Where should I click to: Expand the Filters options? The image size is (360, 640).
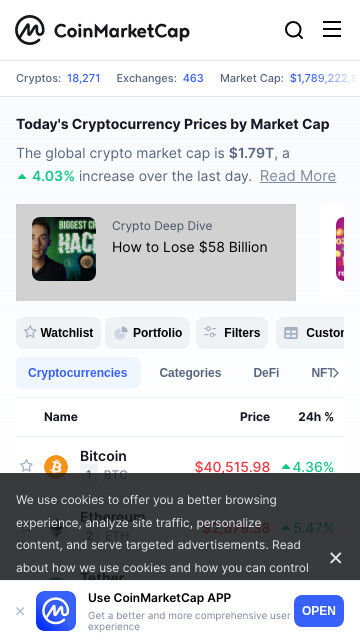(232, 333)
